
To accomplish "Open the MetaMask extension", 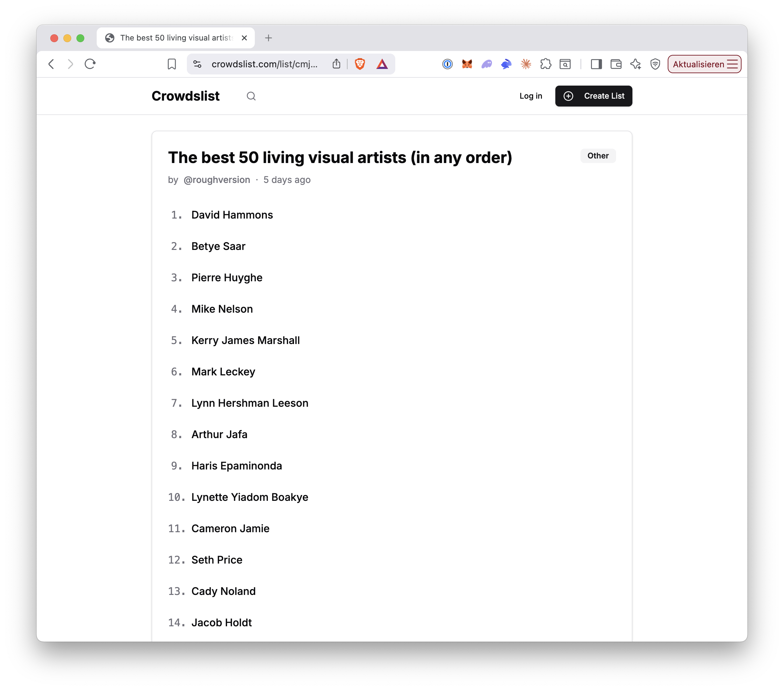I will (x=466, y=64).
